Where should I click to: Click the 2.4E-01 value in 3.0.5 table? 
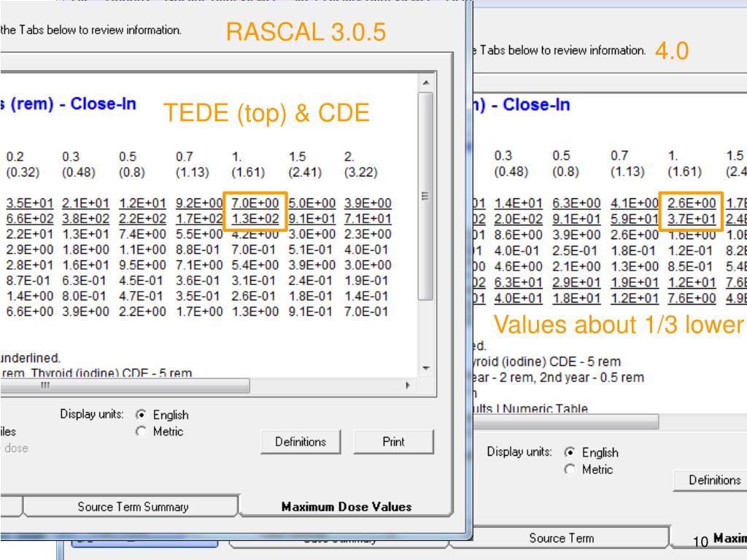(311, 281)
